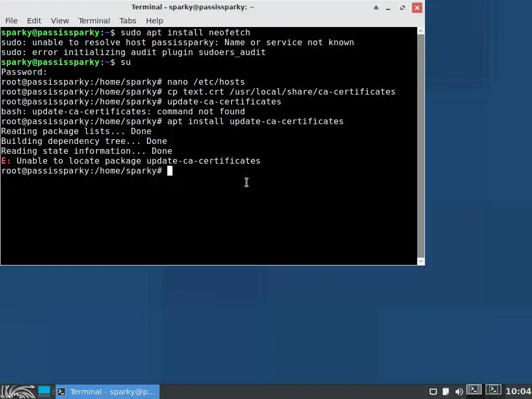Image resolution: width=532 pixels, height=399 pixels.
Task: Close the Terminal window
Action: click(417, 7)
